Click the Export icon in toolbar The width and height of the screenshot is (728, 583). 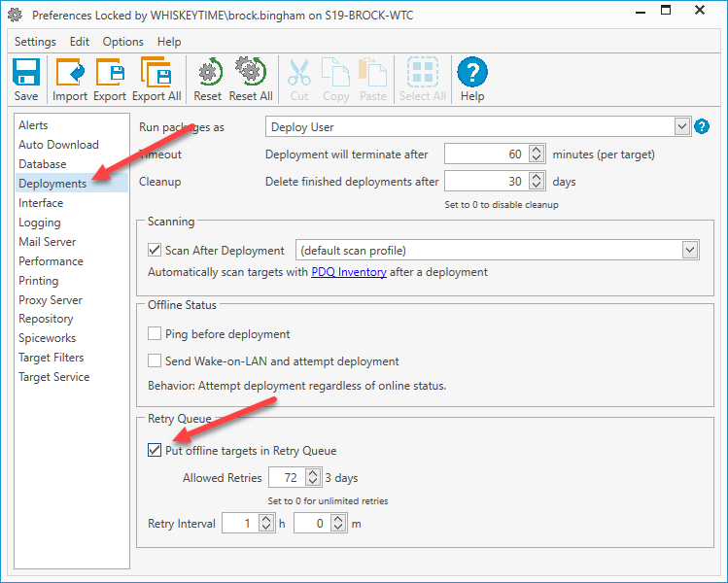tap(110, 73)
